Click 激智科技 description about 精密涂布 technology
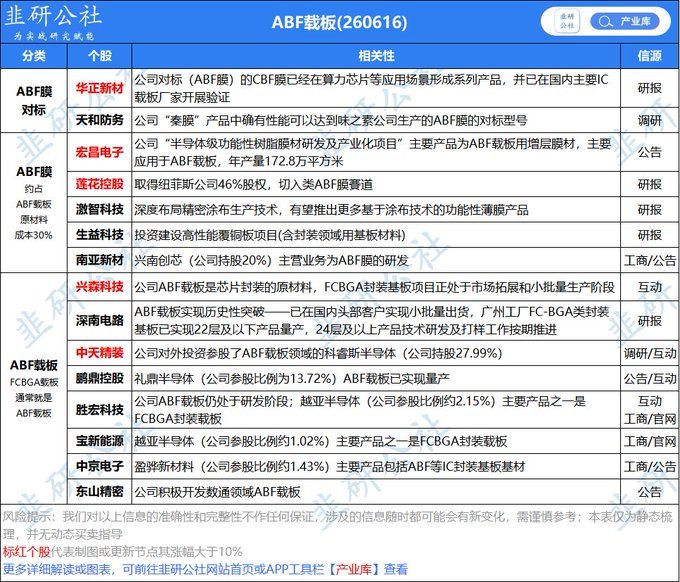Screen dimensions: 680x582 point(331,210)
